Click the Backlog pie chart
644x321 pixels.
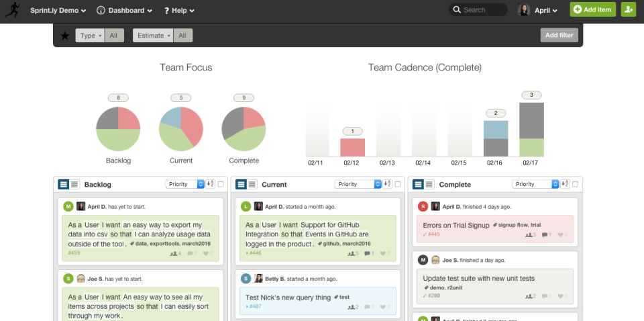tap(118, 129)
